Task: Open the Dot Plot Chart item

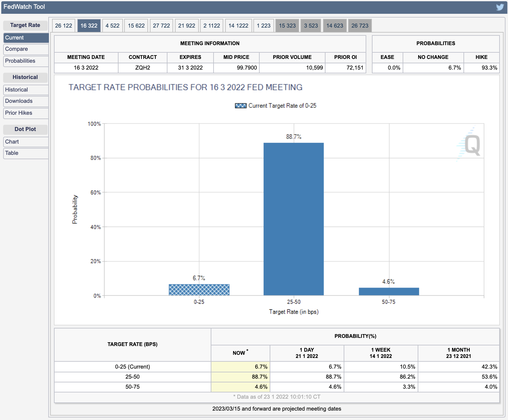Action: coord(26,142)
